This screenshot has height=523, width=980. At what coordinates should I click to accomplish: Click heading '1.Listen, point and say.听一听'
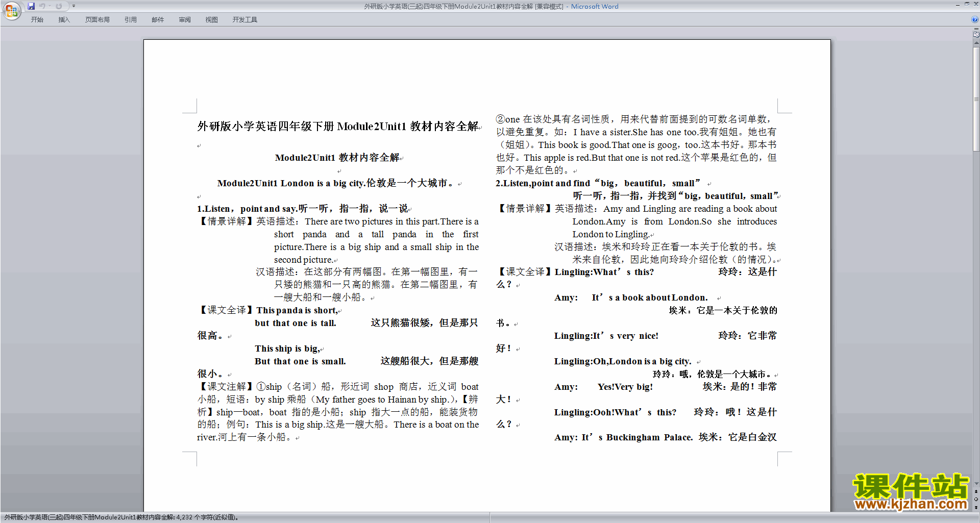click(303, 209)
